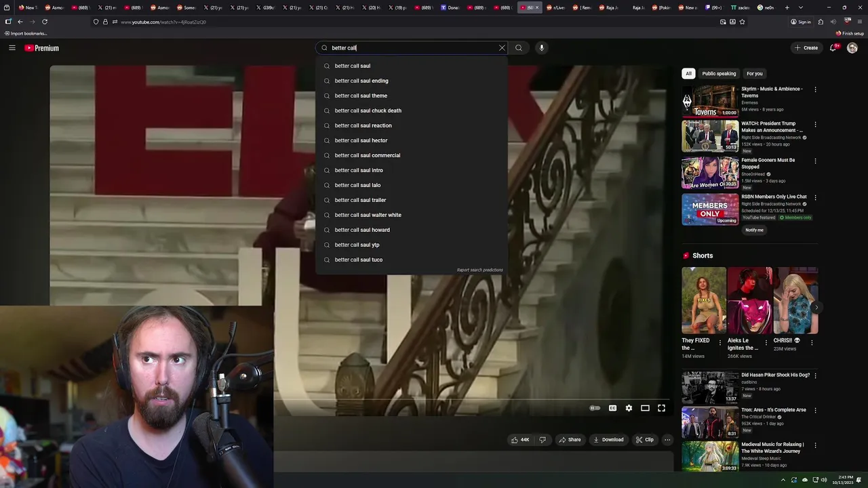Open Windows taskbar clock and date
Viewport: 868px width, 488px height.
pyautogui.click(x=842, y=480)
